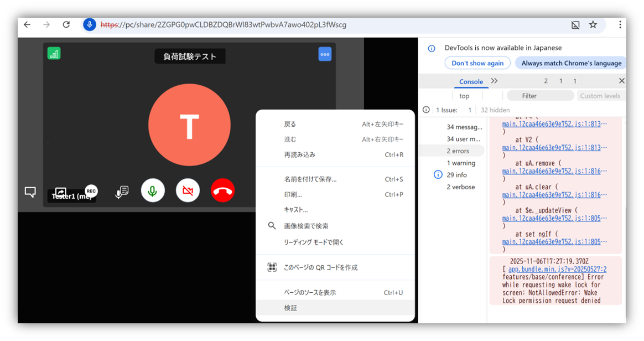Click the transcription microphone icon
Image resolution: width=644 pixels, height=341 pixels.
122,192
